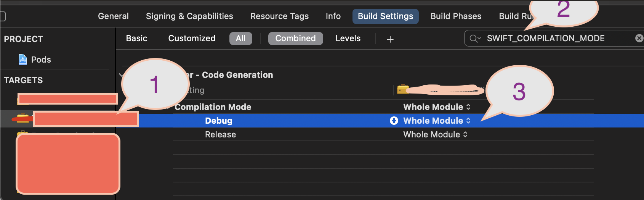The width and height of the screenshot is (644, 200).
Task: Open the General tab
Action: point(113,16)
